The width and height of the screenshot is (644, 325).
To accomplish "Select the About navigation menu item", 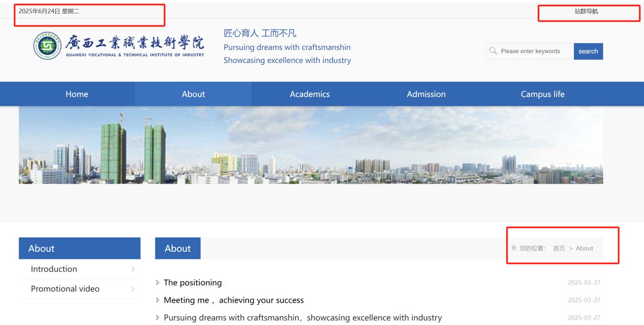I will 193,94.
